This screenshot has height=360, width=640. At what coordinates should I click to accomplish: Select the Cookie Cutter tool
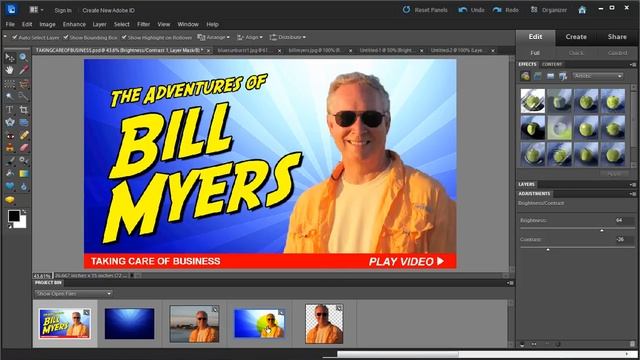click(9, 122)
